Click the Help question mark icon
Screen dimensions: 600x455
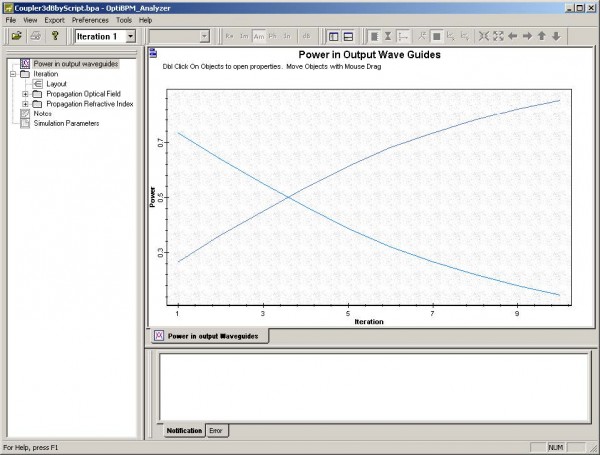(55, 36)
